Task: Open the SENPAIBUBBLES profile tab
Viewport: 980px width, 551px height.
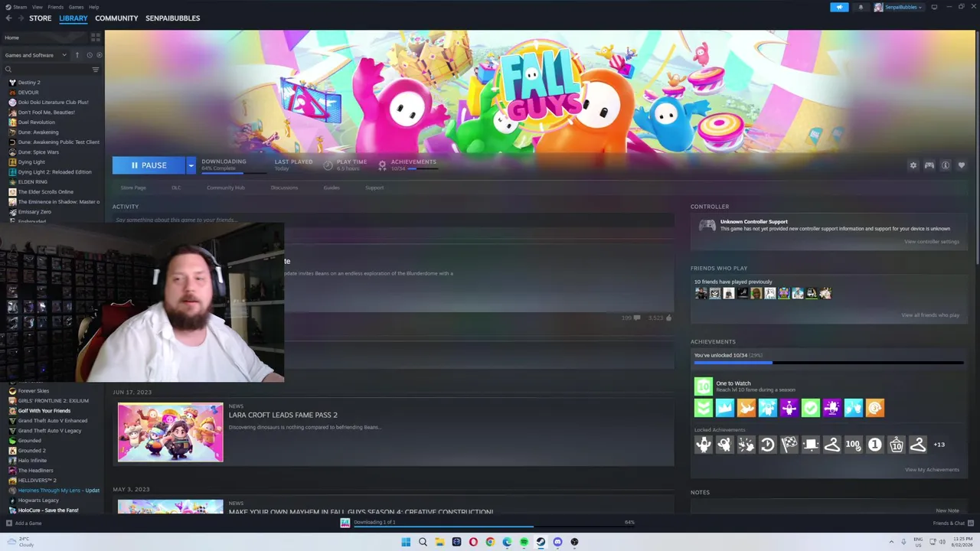Action: tap(172, 18)
